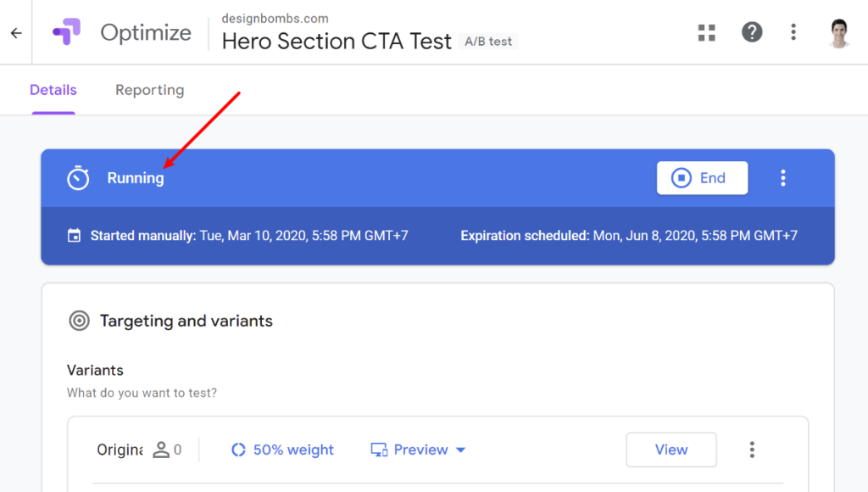Expand the Preview dropdown arrow
The width and height of the screenshot is (868, 492).
[460, 450]
